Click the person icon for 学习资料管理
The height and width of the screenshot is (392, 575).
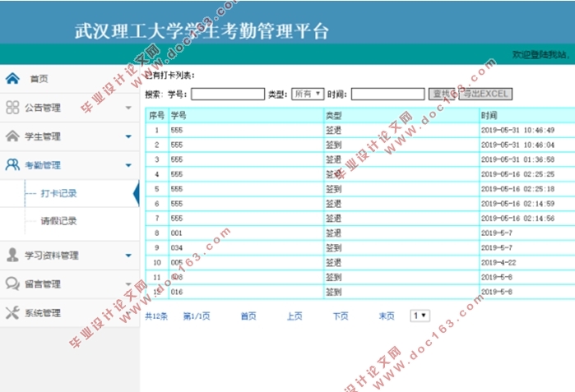click(x=12, y=255)
